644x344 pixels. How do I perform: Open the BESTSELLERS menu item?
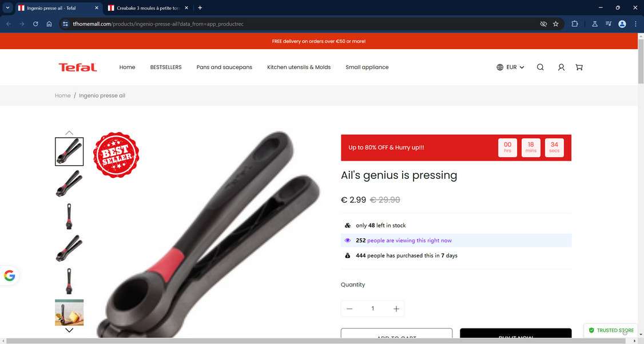(x=166, y=67)
